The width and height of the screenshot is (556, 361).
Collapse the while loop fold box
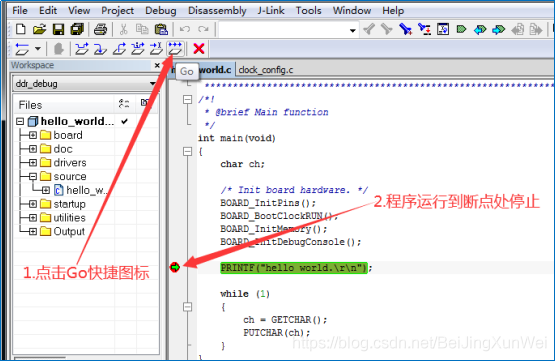pos(188,307)
